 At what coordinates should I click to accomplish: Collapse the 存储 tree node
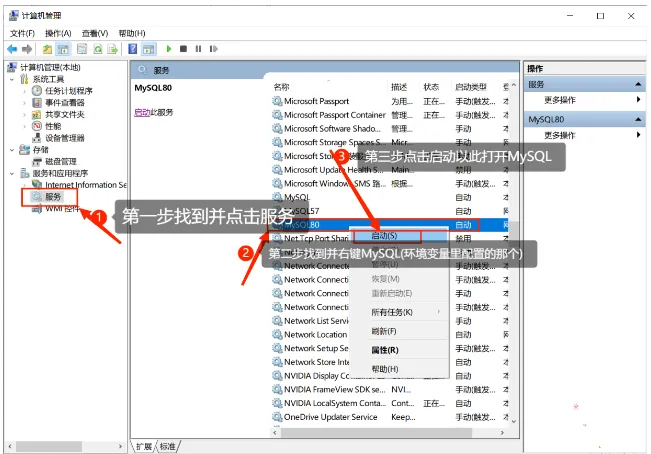click(12, 150)
